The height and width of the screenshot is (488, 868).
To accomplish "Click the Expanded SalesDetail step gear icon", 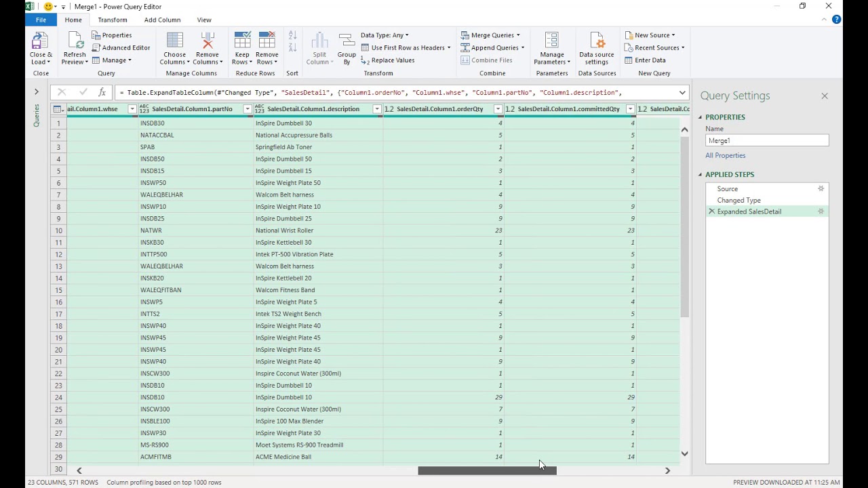I will coord(821,211).
